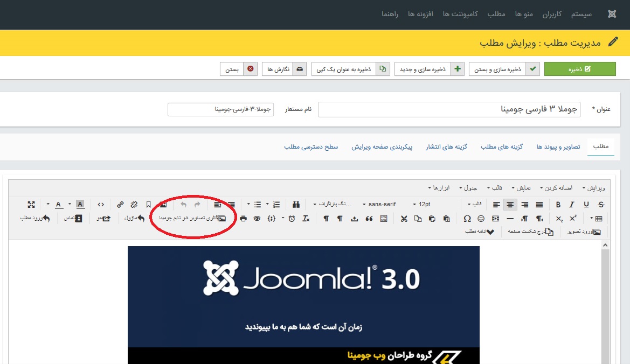Viewport: 630px width, 364px height.
Task: Open the اضافه کردن insert menu
Action: pyautogui.click(x=556, y=188)
